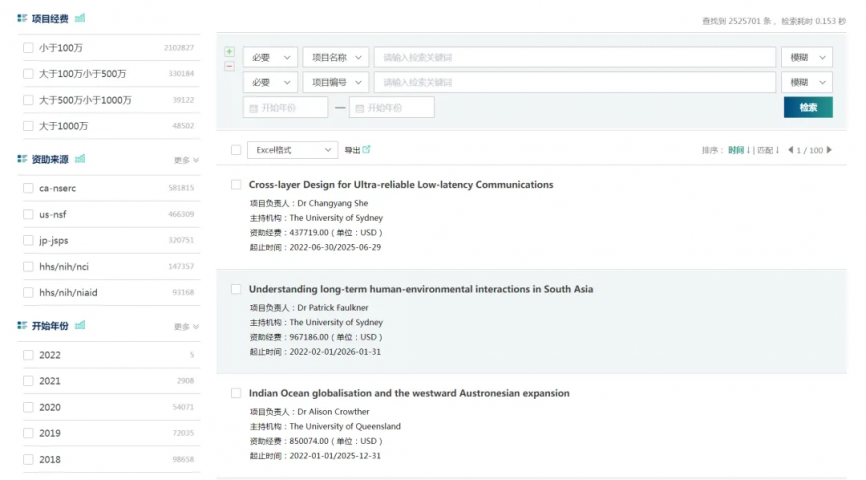The width and height of the screenshot is (866, 480).
Task: Click green plus icon to add search row
Action: coord(229,52)
